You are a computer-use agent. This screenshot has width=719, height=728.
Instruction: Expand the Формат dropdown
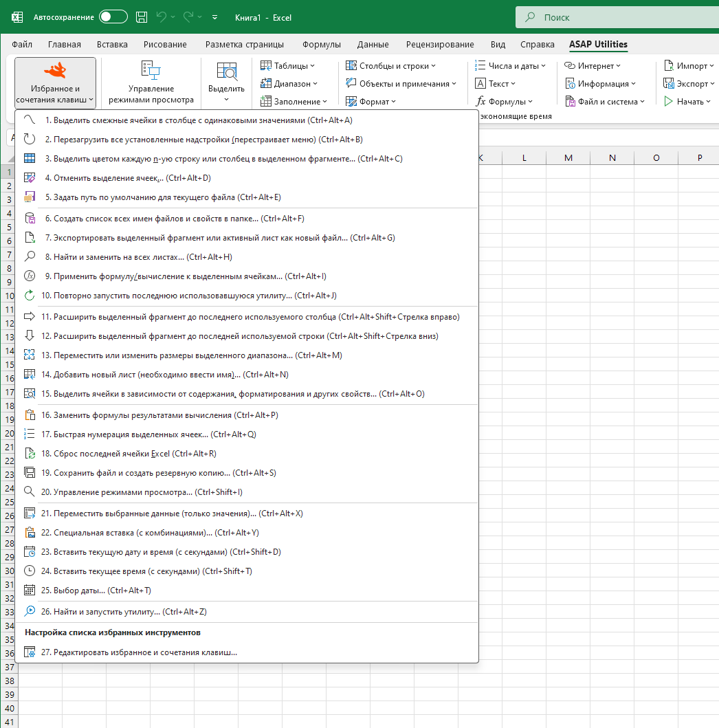tap(370, 101)
